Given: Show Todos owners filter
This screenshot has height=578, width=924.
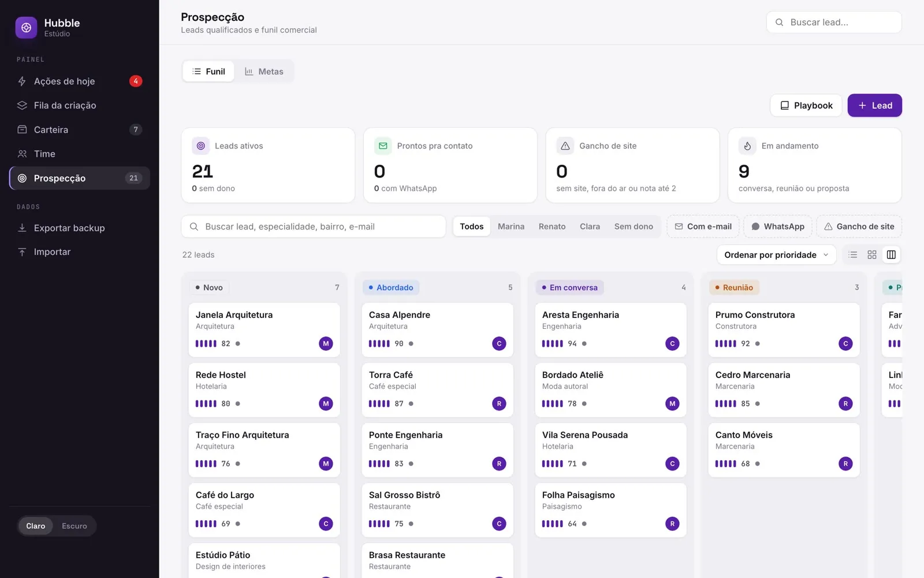Looking at the screenshot, I should (472, 227).
